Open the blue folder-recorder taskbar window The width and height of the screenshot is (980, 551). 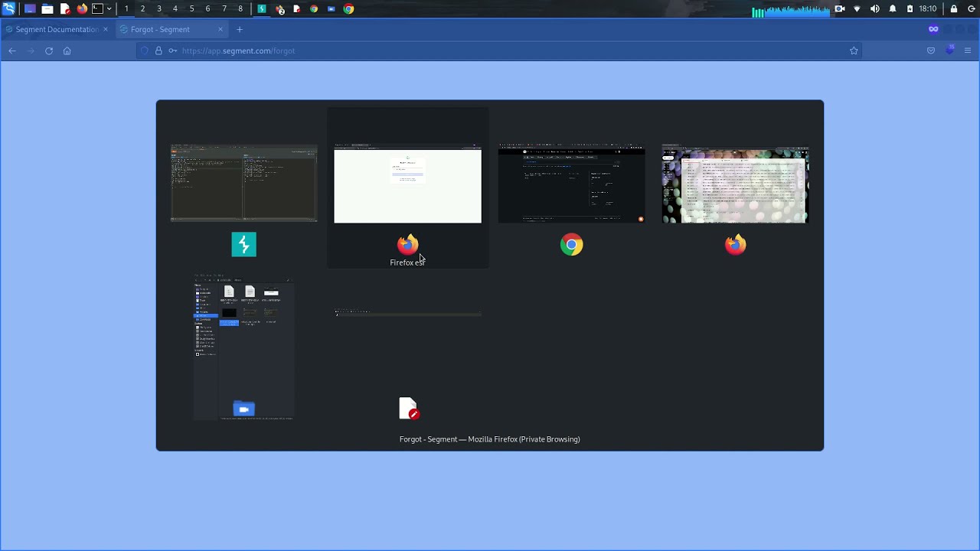tap(331, 9)
